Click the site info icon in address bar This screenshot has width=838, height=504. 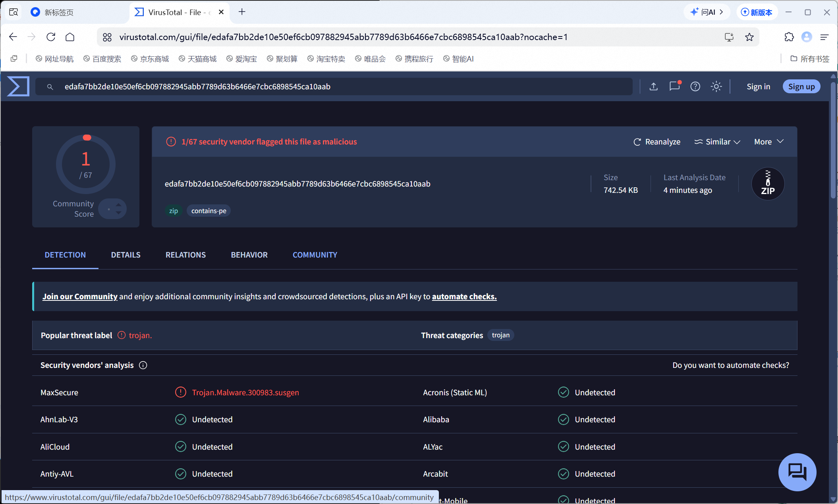click(x=107, y=37)
